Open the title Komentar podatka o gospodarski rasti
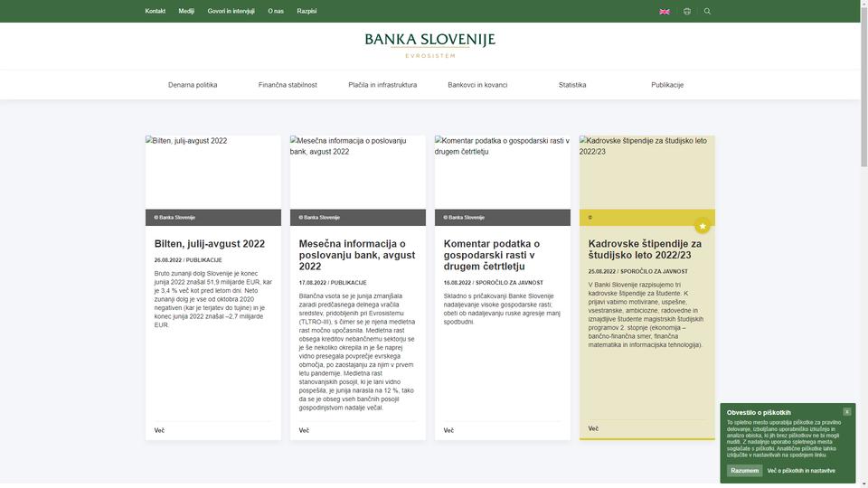The image size is (868, 488). [492, 255]
